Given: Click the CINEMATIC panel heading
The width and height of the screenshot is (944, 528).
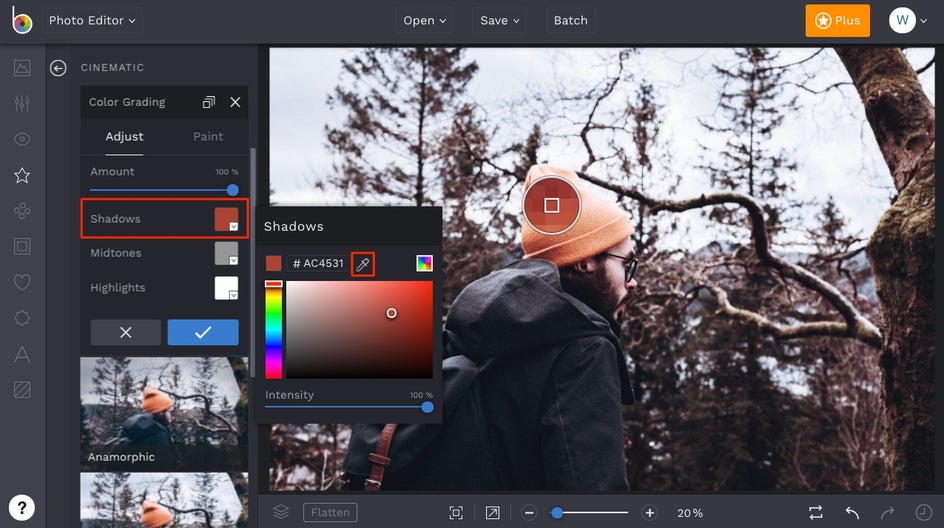Looking at the screenshot, I should pyautogui.click(x=113, y=67).
